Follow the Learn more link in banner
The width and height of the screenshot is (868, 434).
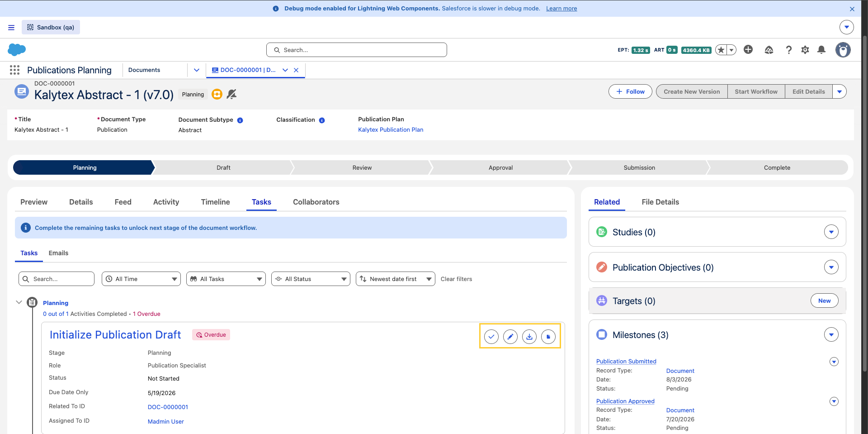(561, 9)
